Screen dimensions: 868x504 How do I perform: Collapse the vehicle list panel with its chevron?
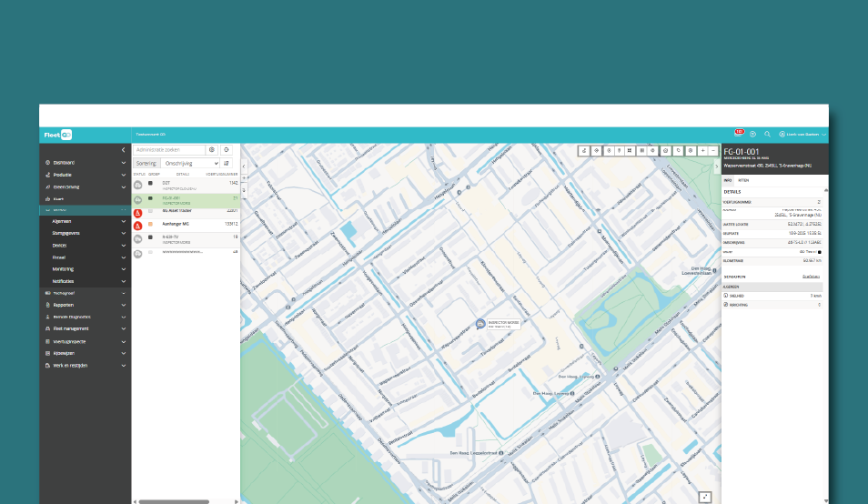244,166
